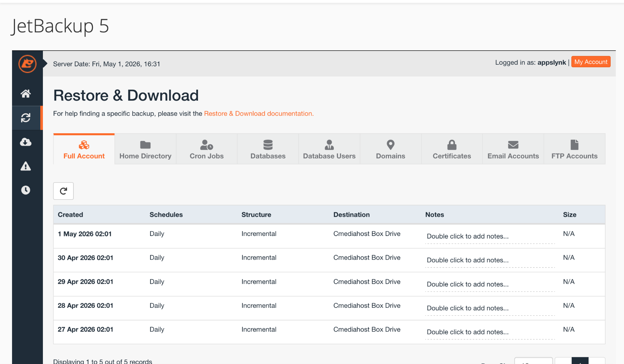Click the notes field for 29 Apr backup
Screen dimensions: 624x364
(490, 284)
